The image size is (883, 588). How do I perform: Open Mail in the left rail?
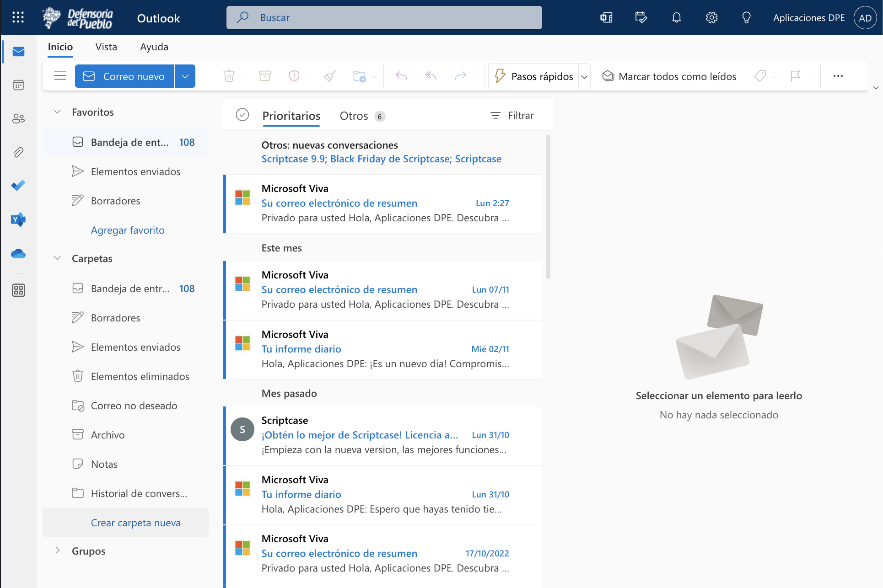click(x=18, y=52)
